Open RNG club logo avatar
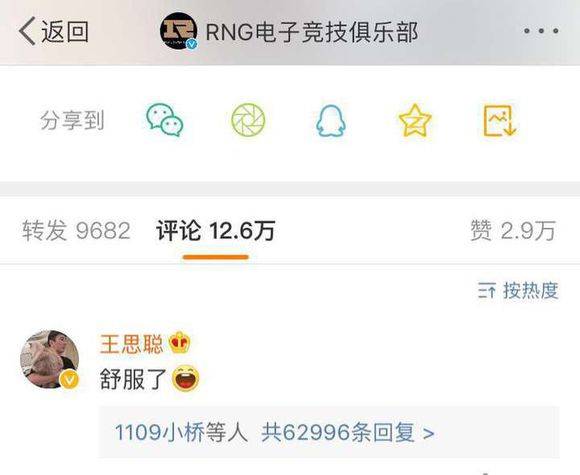 pos(178,31)
